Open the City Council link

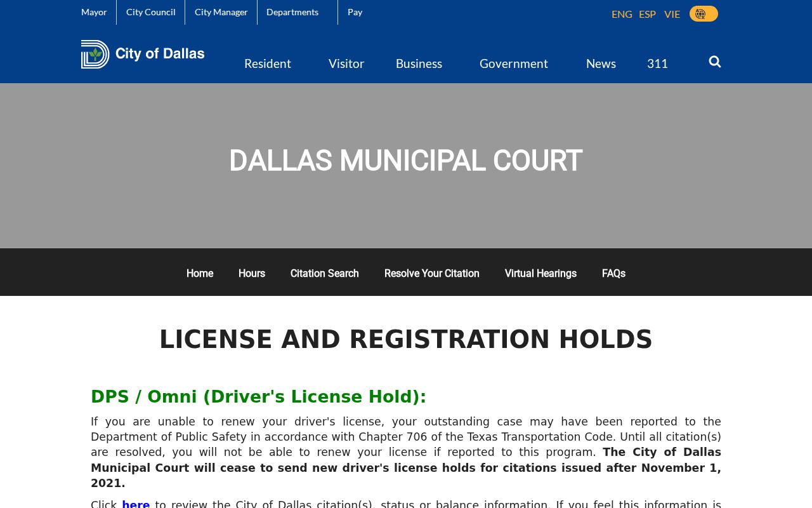click(151, 12)
